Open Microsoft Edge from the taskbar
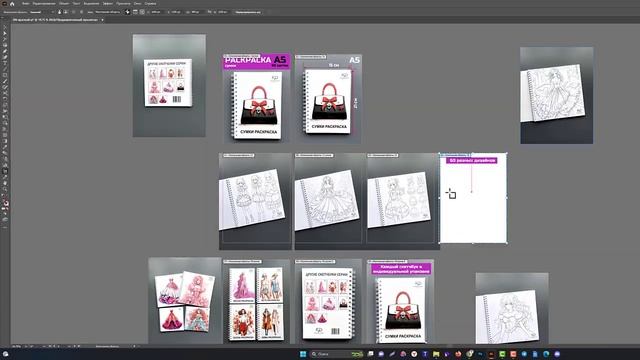 point(546,354)
